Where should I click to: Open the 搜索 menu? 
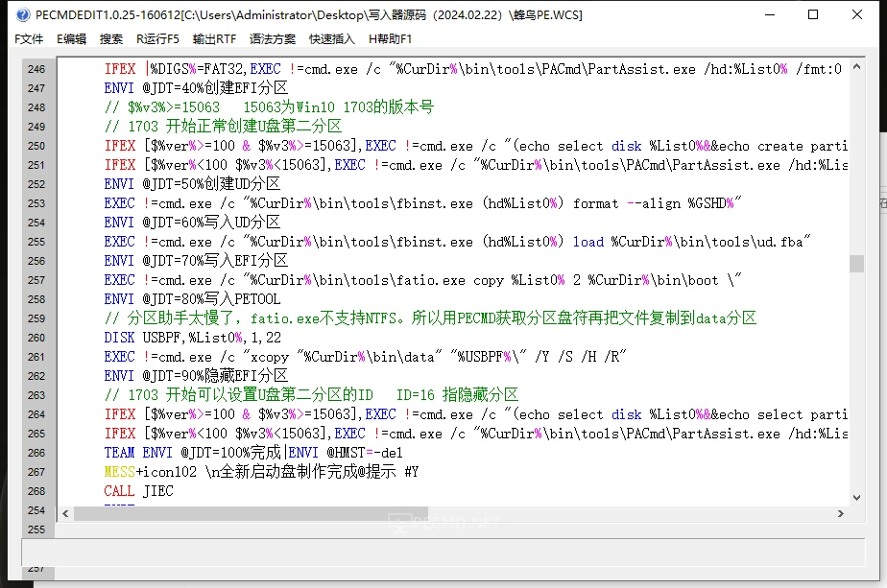[x=111, y=38]
